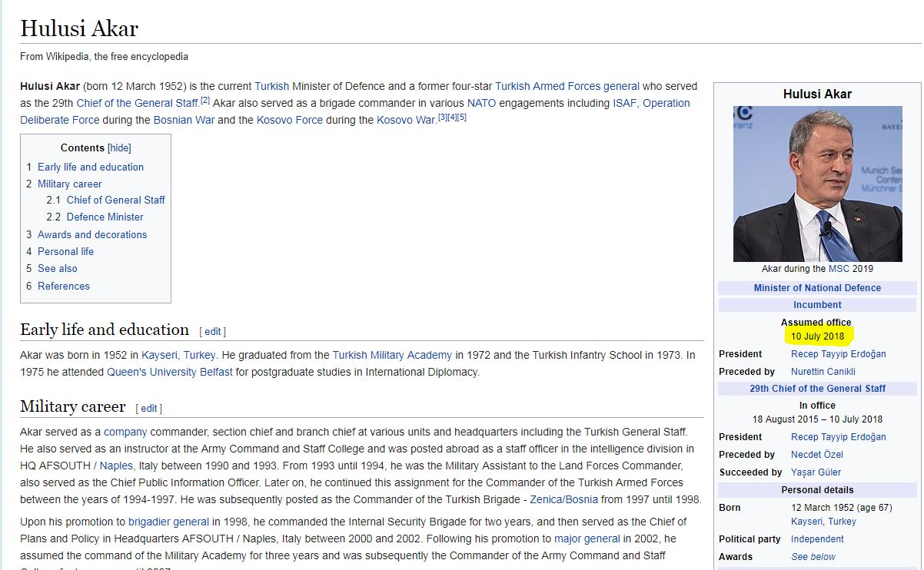
Task: Open the MSC link in photo caption
Action: [x=839, y=269]
